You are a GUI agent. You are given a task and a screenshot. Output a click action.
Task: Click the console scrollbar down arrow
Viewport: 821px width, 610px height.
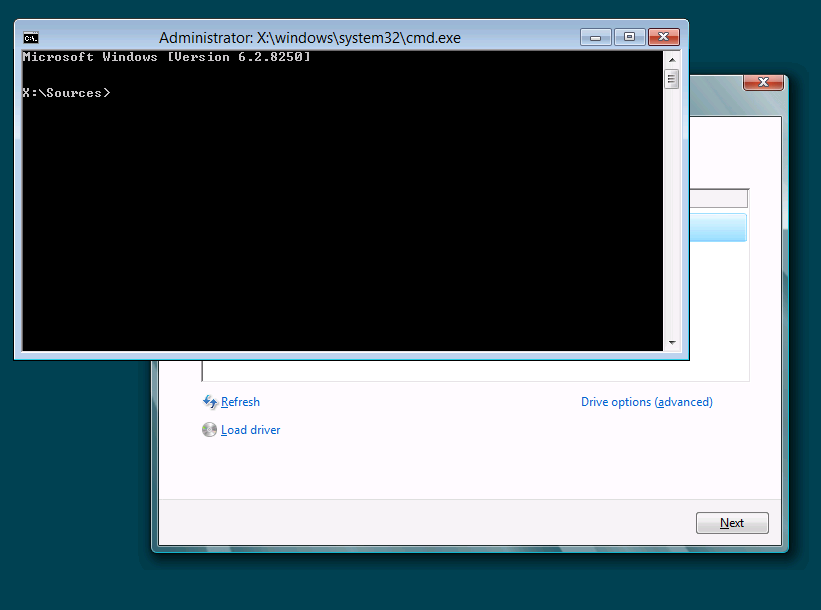click(x=671, y=343)
